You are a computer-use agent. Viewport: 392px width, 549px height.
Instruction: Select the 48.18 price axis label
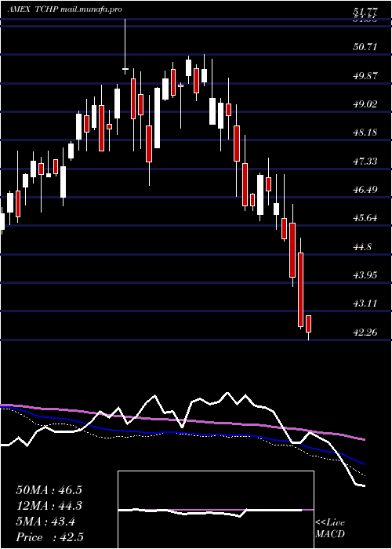point(365,133)
